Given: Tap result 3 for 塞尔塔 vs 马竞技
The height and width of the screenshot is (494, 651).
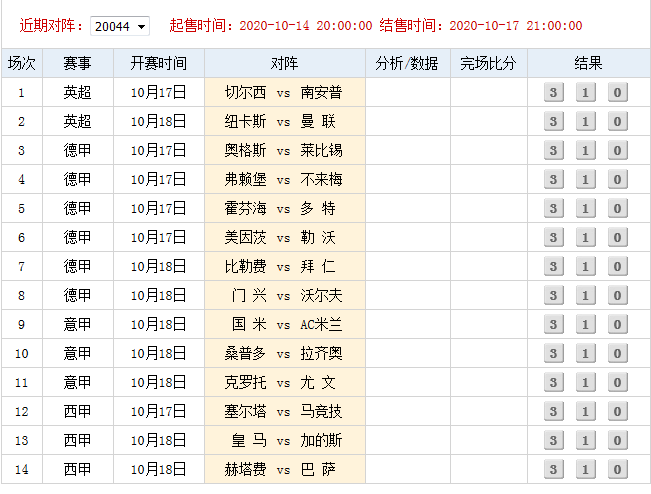Looking at the screenshot, I should coord(553,411).
